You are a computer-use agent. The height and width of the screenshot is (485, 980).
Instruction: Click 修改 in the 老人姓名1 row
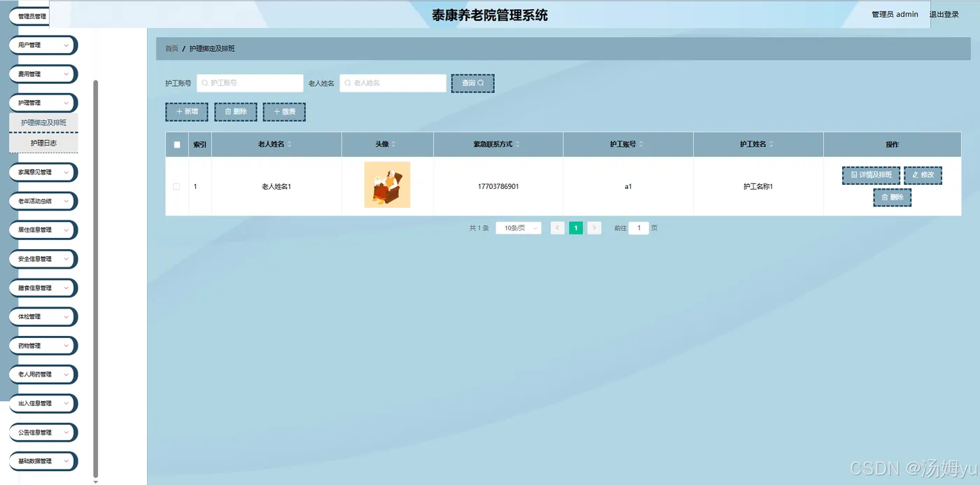tap(923, 175)
